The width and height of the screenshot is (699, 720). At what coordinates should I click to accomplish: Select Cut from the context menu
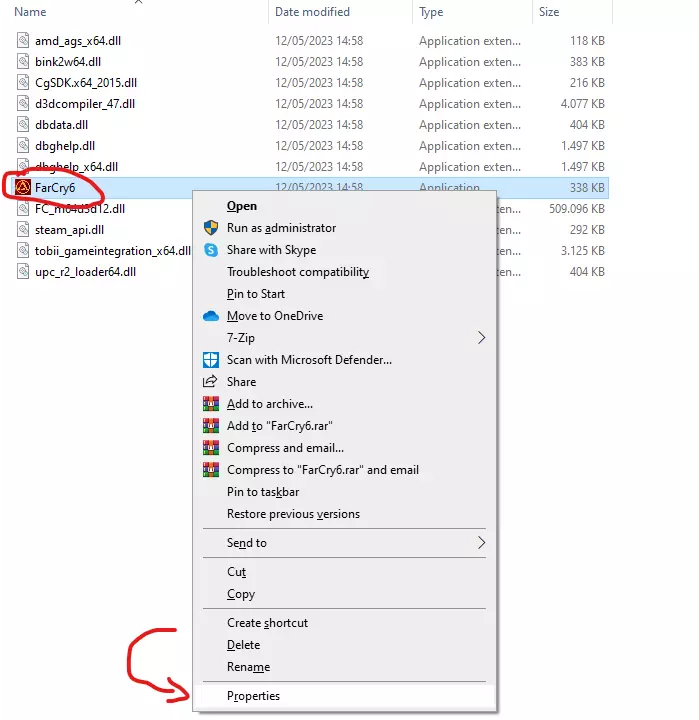(344, 572)
